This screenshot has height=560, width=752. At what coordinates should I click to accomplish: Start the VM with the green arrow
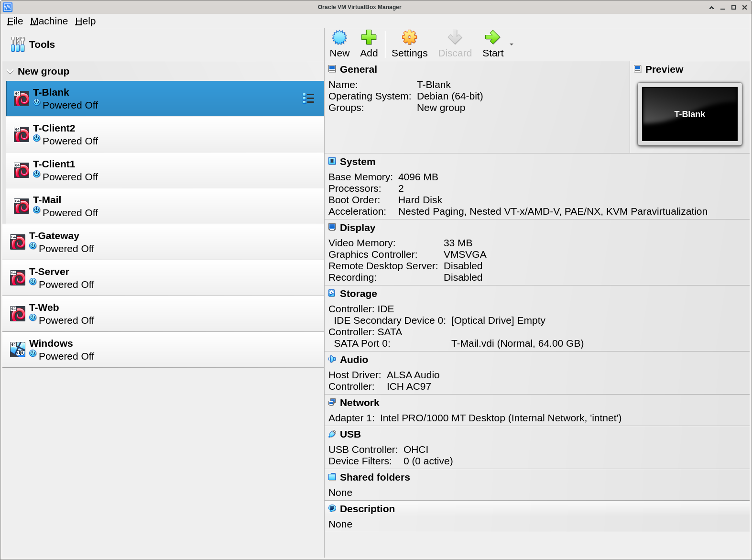click(x=492, y=37)
